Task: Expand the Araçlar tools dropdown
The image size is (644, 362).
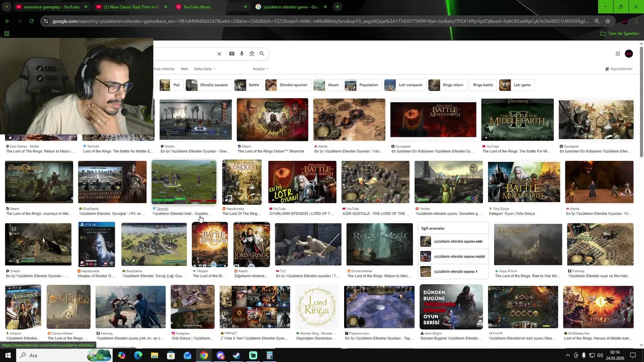Action: tap(260, 69)
